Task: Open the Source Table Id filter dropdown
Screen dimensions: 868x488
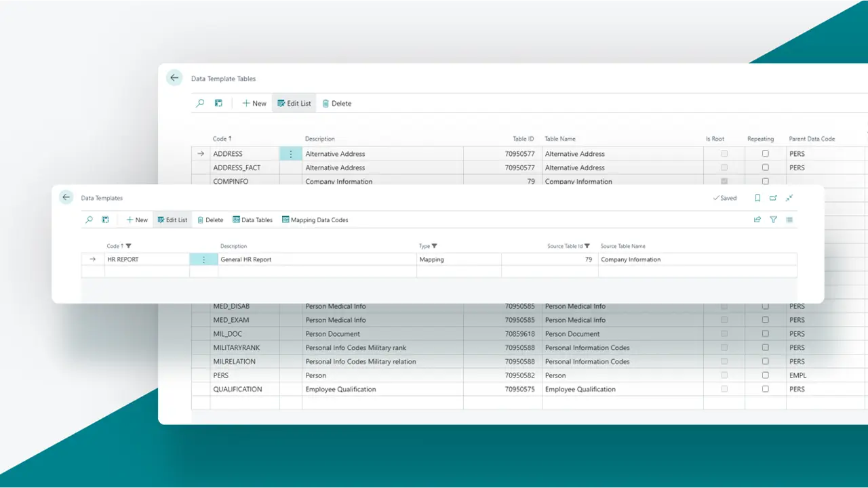Action: point(587,246)
